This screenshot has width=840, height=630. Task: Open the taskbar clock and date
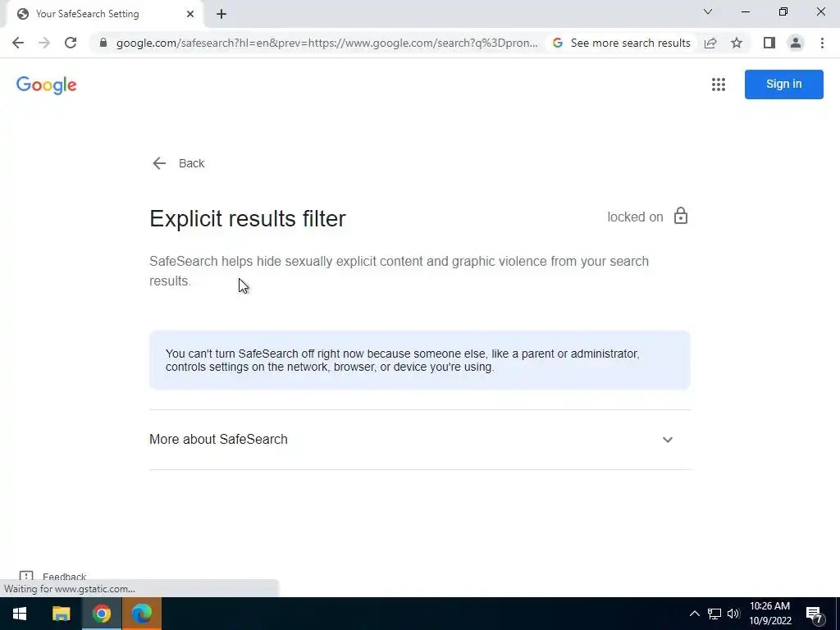[x=769, y=614]
